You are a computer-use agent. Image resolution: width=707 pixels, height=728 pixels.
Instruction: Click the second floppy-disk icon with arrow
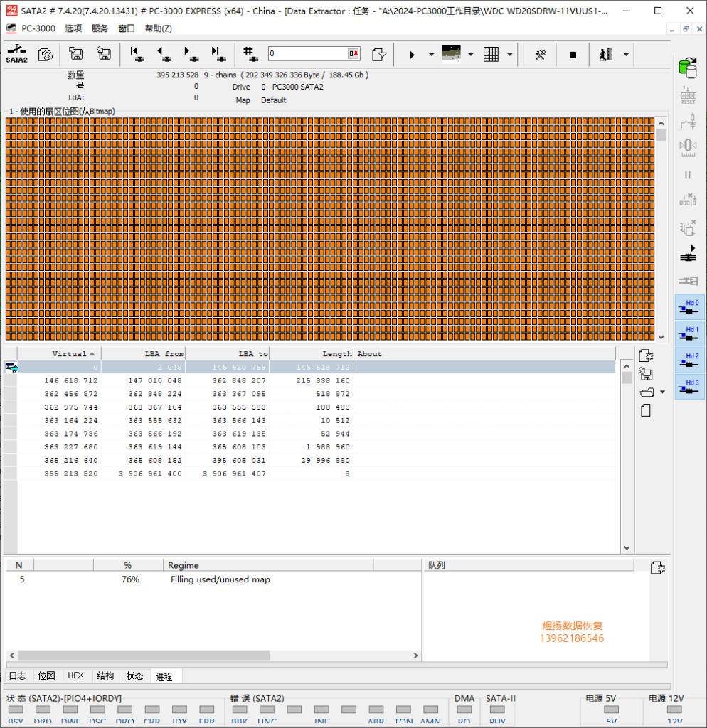(x=104, y=54)
